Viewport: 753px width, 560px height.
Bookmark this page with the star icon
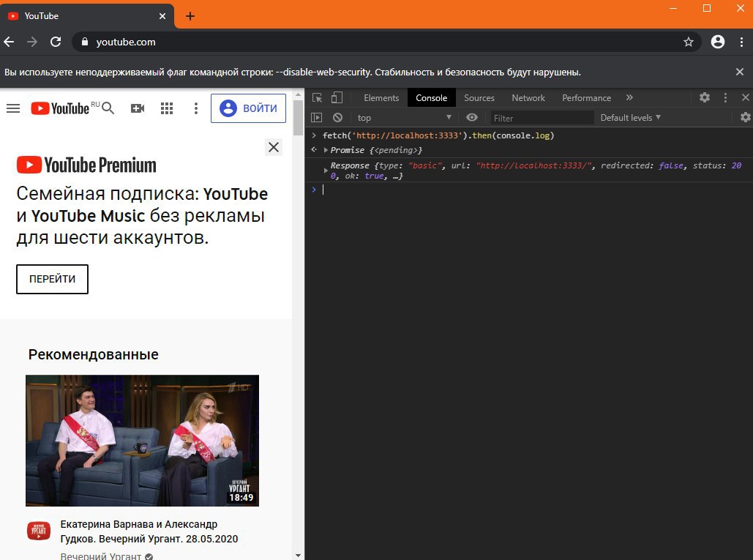coord(688,42)
